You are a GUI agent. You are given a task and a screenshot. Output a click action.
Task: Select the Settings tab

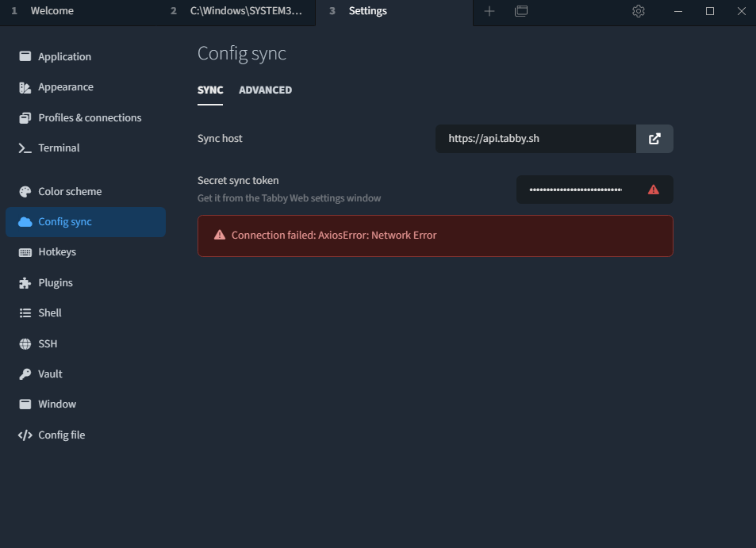click(394, 12)
